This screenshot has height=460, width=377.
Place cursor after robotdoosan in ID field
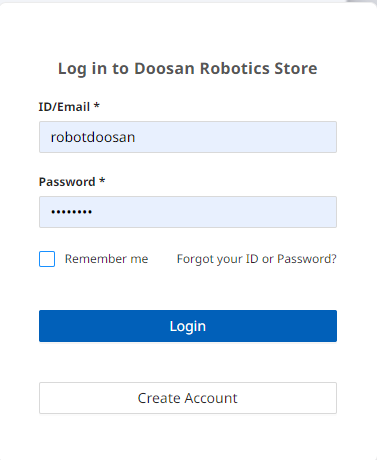tap(137, 137)
